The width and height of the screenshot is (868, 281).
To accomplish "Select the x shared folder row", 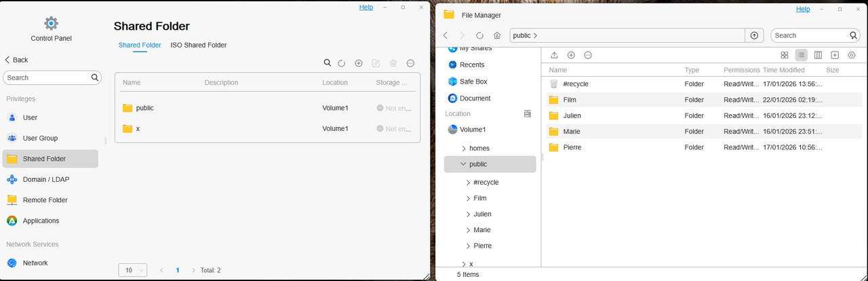I will [x=267, y=128].
